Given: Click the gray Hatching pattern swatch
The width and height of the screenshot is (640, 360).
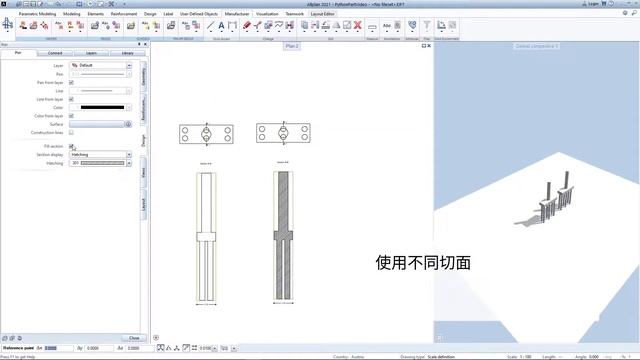Looking at the screenshot, I should [102, 163].
